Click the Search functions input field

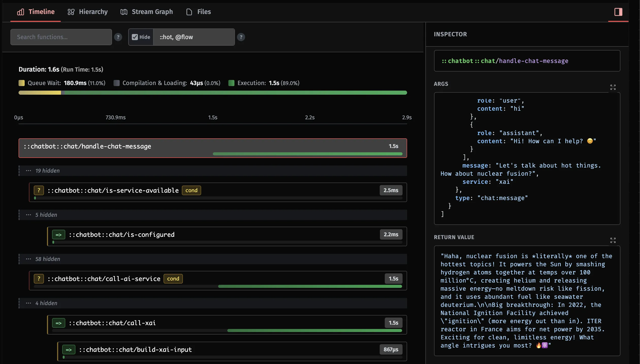[x=61, y=37]
